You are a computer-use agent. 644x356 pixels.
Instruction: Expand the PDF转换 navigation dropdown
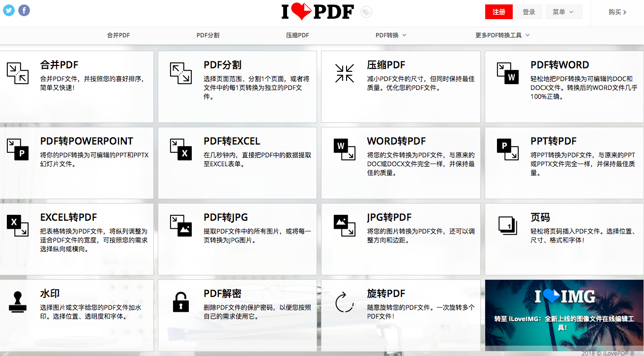coord(391,35)
